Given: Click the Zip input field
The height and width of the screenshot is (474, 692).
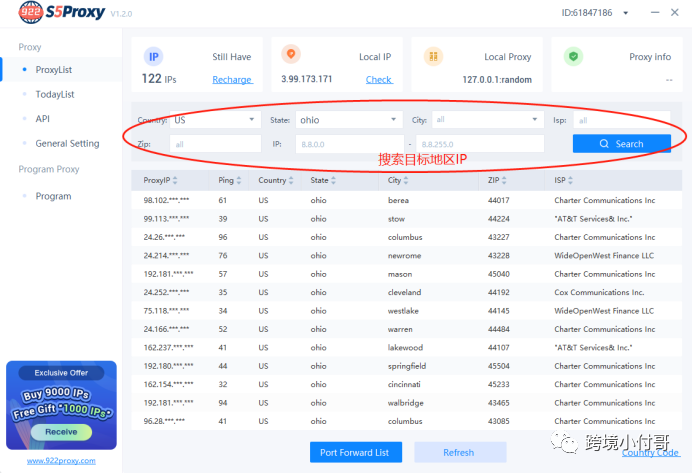Looking at the screenshot, I should click(x=215, y=144).
